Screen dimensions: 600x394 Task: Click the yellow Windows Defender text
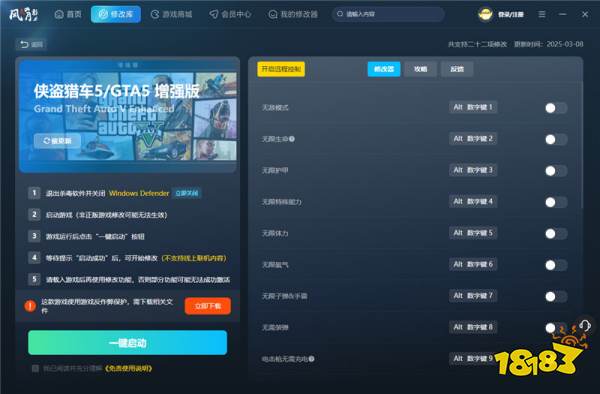[x=139, y=193]
